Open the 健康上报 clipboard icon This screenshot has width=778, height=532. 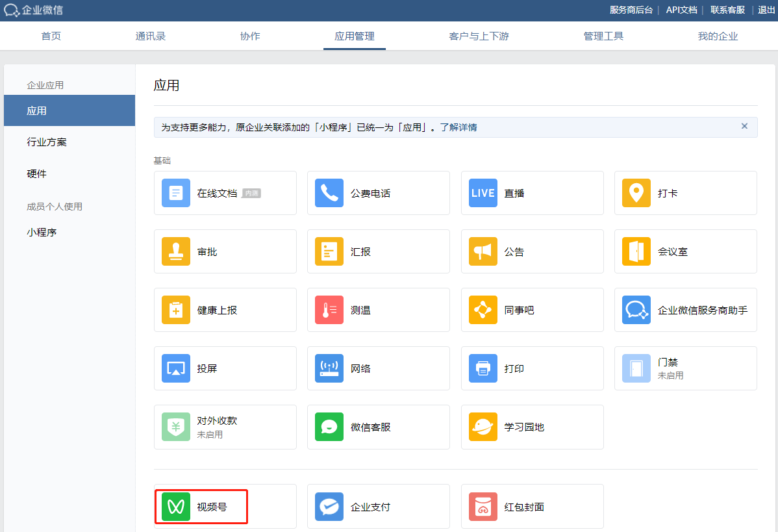pyautogui.click(x=175, y=310)
